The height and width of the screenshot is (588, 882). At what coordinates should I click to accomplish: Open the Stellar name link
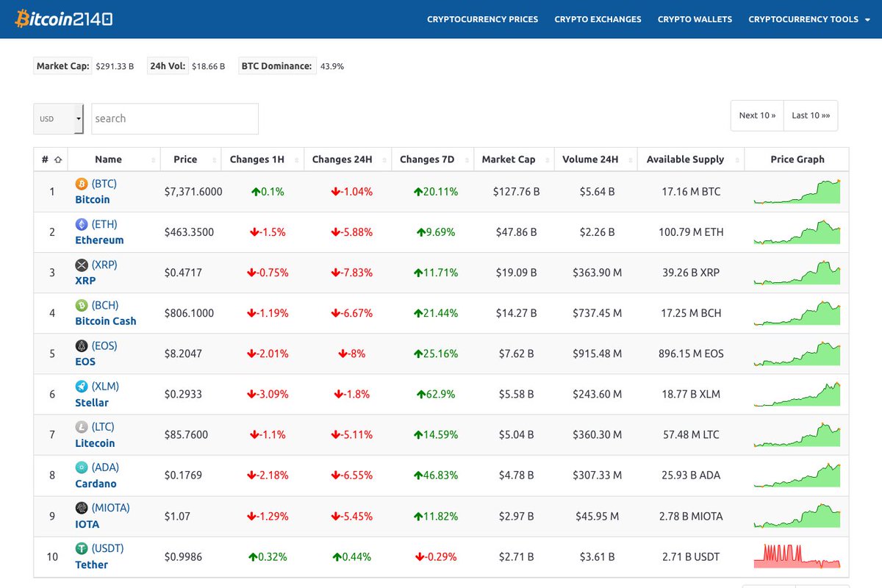(92, 402)
